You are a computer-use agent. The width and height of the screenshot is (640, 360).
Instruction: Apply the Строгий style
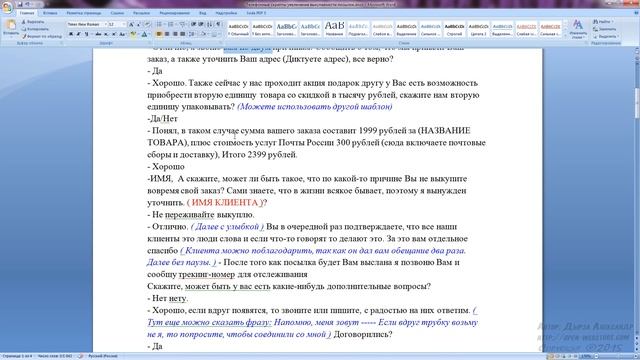point(454,29)
